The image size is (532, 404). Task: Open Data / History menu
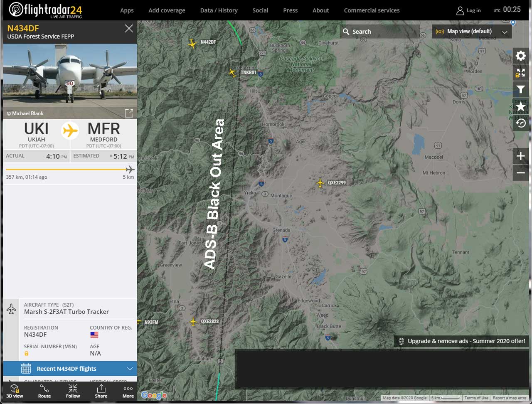(219, 10)
